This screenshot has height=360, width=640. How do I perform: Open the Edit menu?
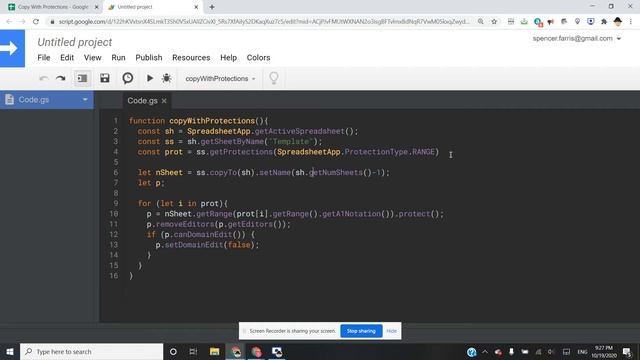67,58
